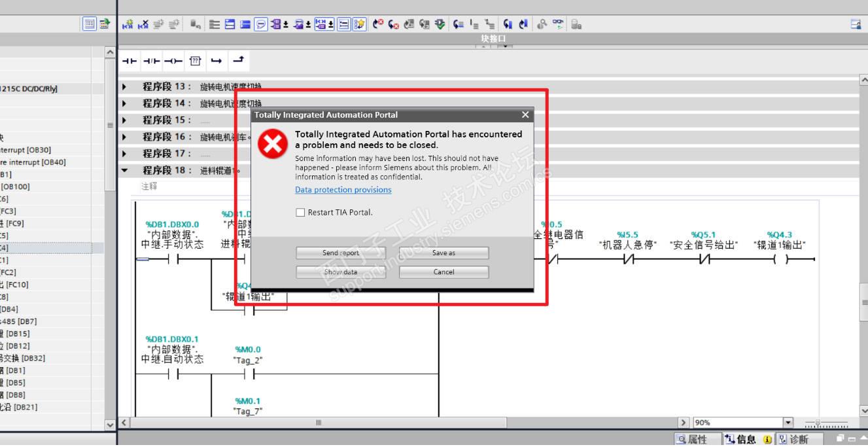The width and height of the screenshot is (868, 447).
Task: Select the [DB21] data block in tree
Action: click(x=19, y=407)
